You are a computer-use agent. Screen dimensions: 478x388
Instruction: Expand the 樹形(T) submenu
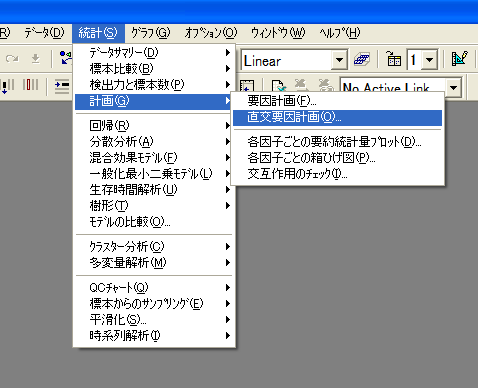(x=154, y=205)
